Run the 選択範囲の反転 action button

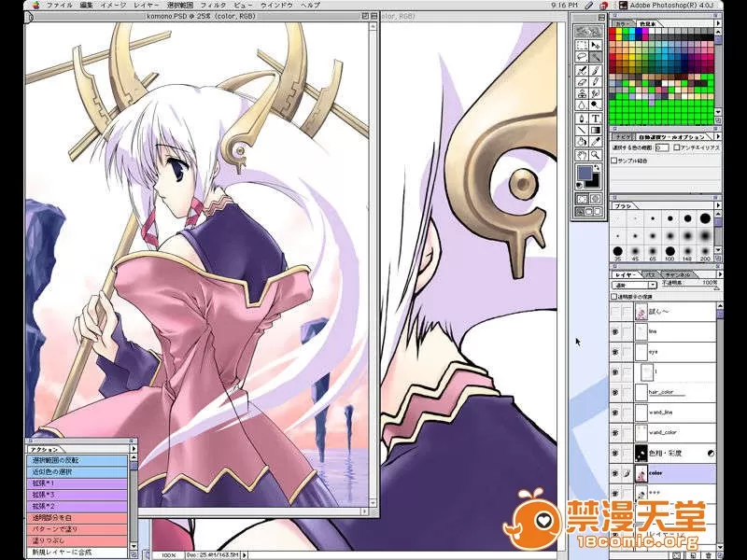(77, 460)
